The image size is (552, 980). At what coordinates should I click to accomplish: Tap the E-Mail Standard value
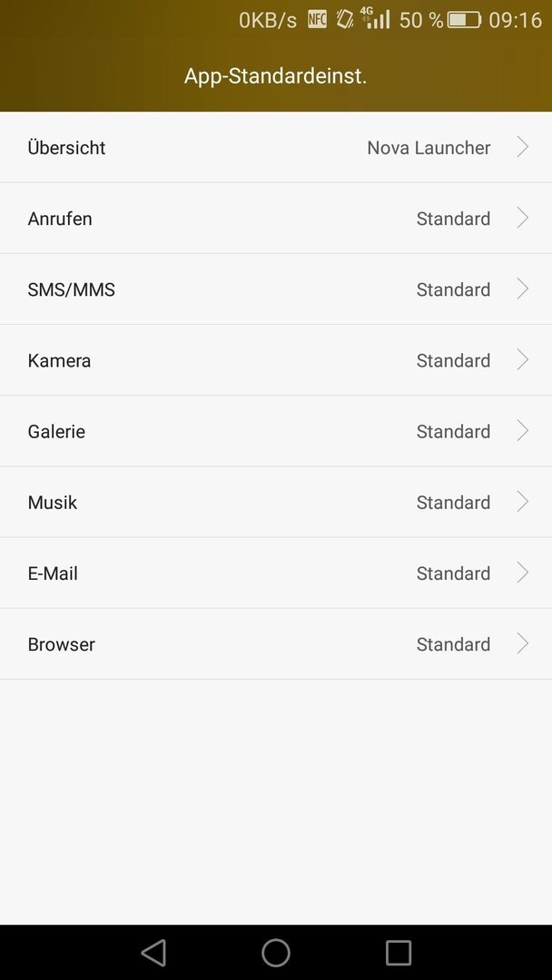pyautogui.click(x=453, y=573)
